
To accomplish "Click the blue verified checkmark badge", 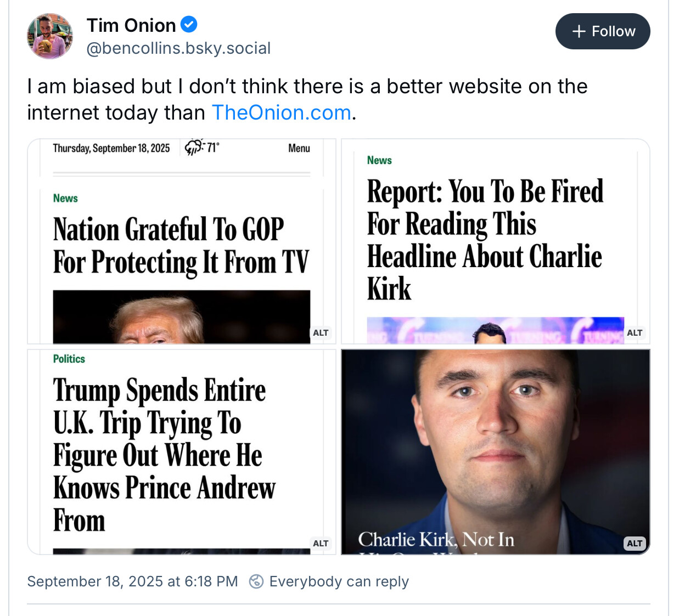I will 189,25.
